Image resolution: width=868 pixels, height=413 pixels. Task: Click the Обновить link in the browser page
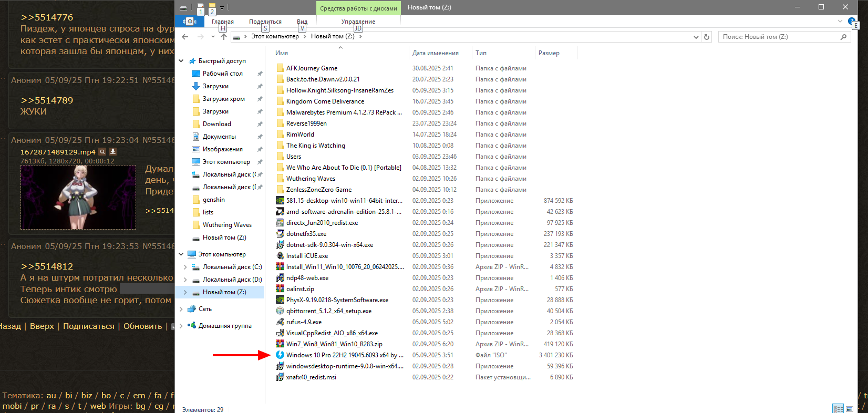click(143, 326)
